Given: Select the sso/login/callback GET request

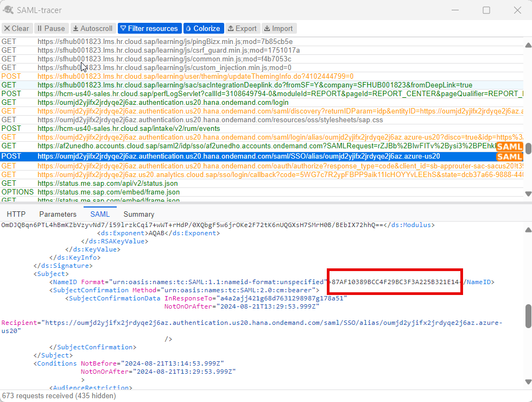Looking at the screenshot, I should 261,174.
